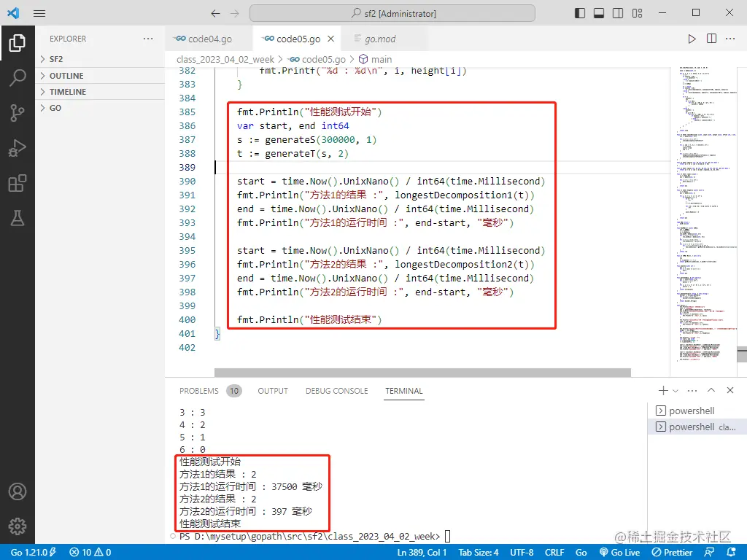This screenshot has width=747, height=560.
Task: Open terminal panel More Actions ellipsis
Action: (x=692, y=391)
